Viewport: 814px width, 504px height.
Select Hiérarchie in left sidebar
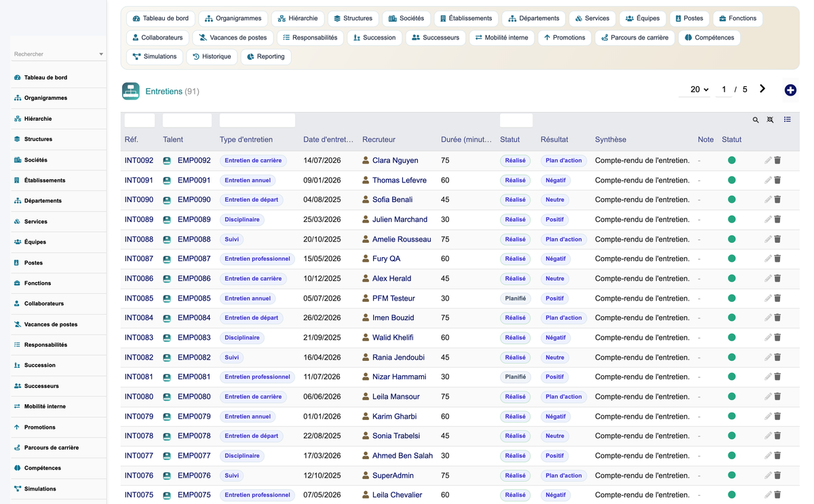38,119
